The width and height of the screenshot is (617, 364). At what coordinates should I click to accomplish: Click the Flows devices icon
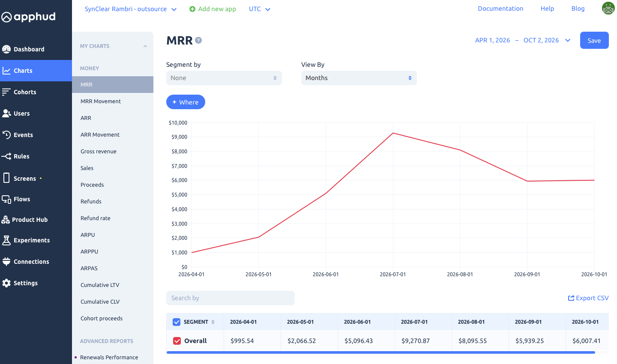click(6, 199)
